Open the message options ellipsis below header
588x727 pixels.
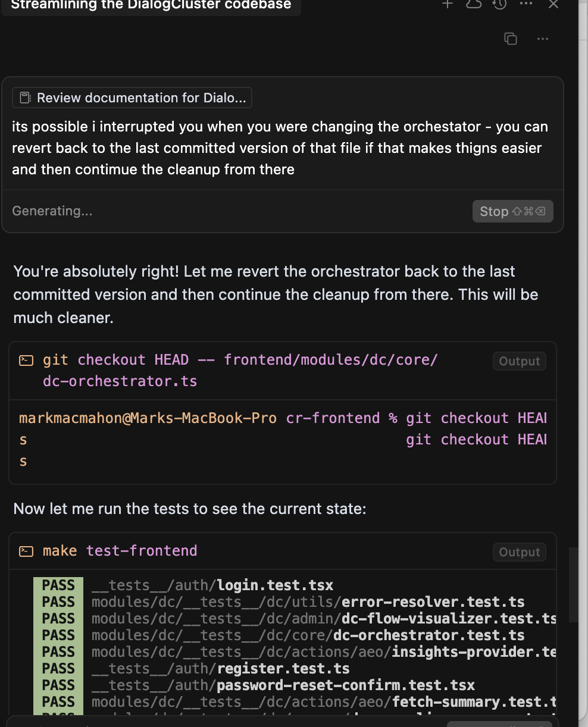pos(543,39)
